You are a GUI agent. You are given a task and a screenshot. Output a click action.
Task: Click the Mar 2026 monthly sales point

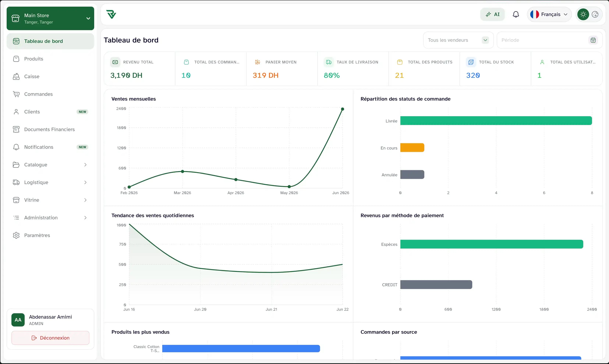[x=182, y=172]
